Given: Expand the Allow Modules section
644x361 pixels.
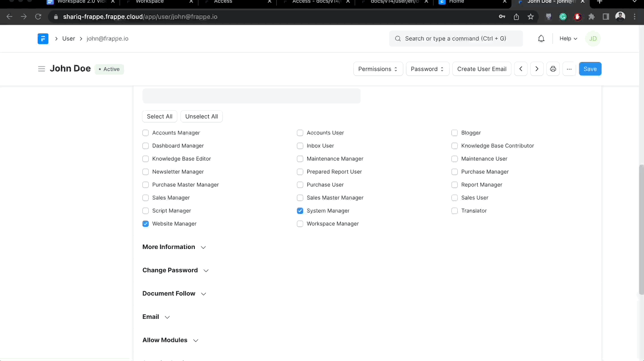Looking at the screenshot, I should [170, 340].
